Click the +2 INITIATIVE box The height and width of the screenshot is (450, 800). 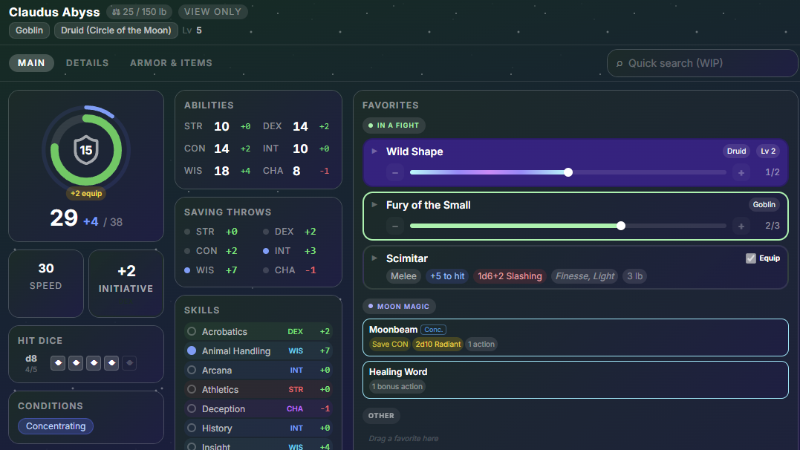click(126, 283)
